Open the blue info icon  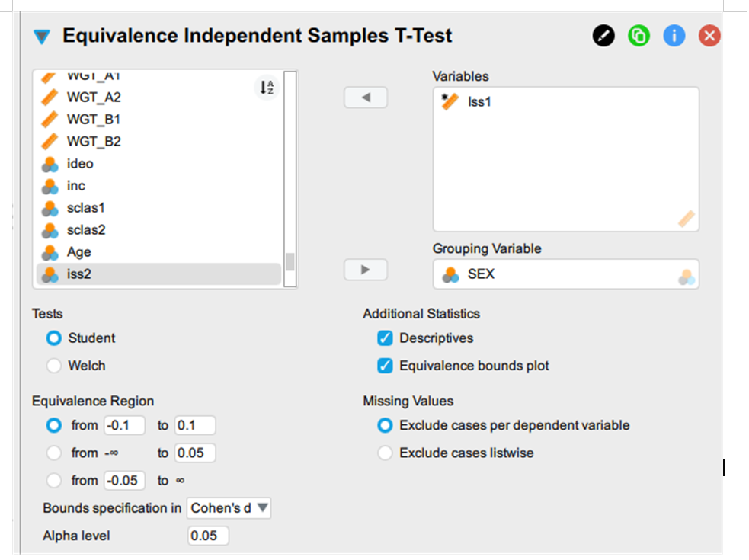tap(674, 36)
